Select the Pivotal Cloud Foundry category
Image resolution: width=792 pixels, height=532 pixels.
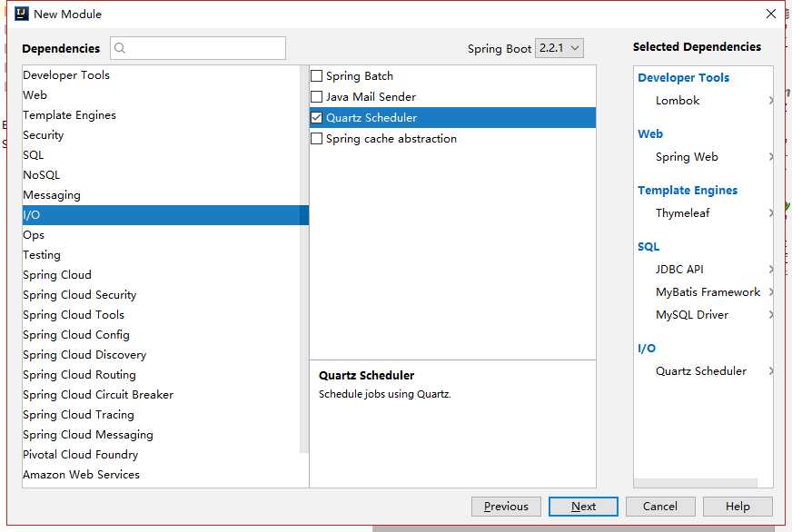[x=161, y=454]
